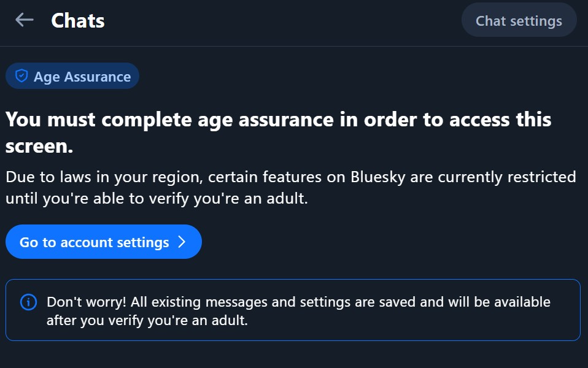The image size is (588, 368).
Task: Click the shield icon beside Age Assurance
Action: coord(21,76)
